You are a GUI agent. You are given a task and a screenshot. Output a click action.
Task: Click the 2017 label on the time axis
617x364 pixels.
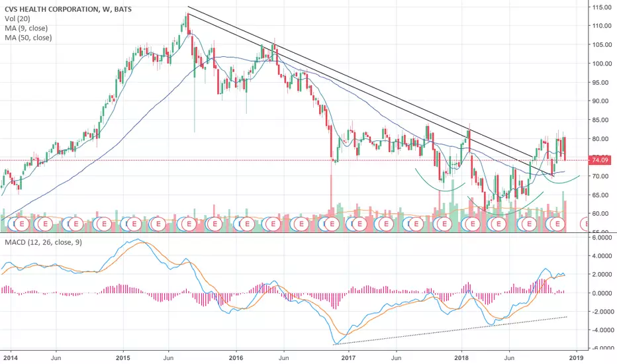[349, 357]
